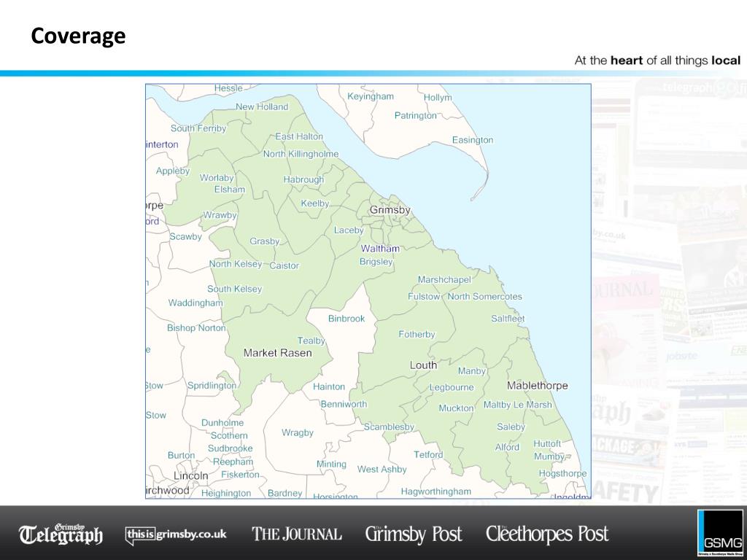Click the Hagworthingham map label
This screenshot has height=560, width=747.
click(436, 492)
